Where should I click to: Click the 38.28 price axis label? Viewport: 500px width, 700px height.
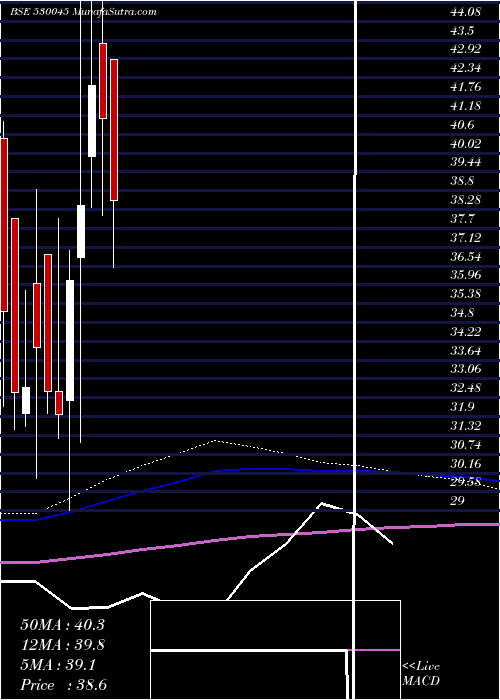click(466, 200)
